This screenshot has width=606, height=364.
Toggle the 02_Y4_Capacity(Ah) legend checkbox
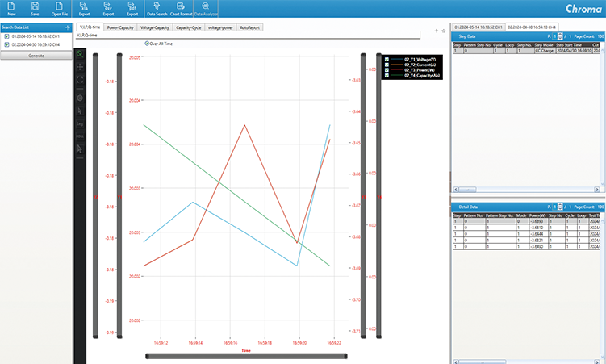387,75
